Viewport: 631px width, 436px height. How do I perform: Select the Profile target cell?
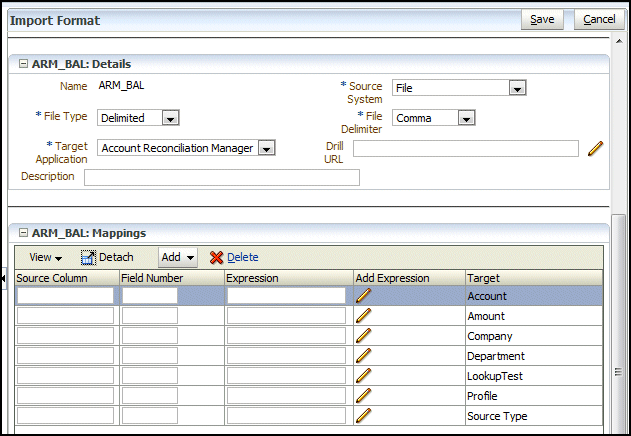click(534, 396)
